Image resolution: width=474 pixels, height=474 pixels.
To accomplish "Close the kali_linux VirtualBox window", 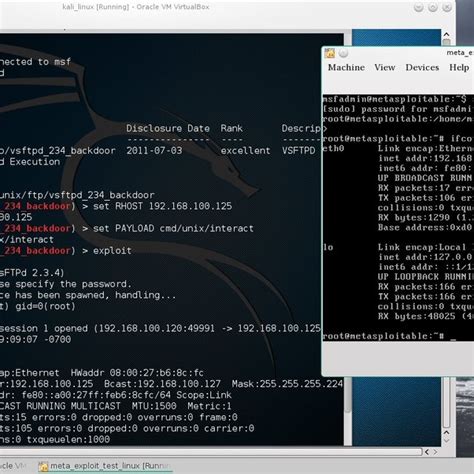I will pos(447,7).
